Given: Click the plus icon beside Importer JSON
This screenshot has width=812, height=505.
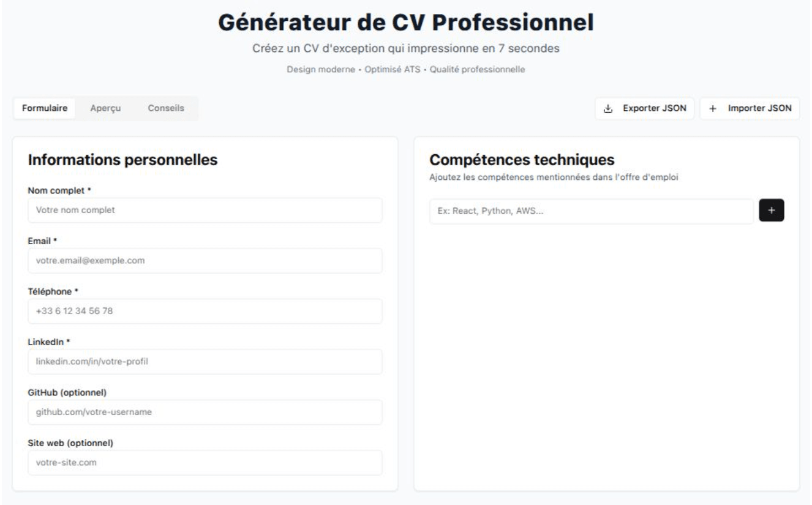Looking at the screenshot, I should tap(712, 109).
